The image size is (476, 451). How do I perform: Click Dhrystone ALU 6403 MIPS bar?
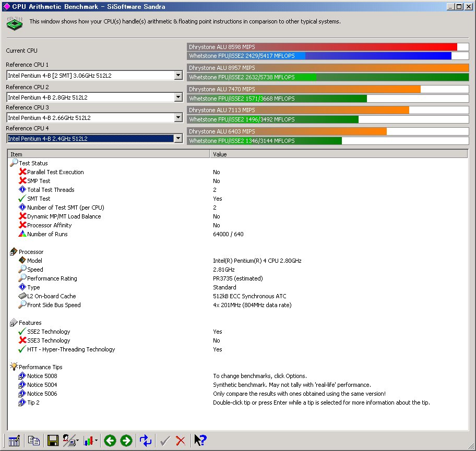(328, 131)
